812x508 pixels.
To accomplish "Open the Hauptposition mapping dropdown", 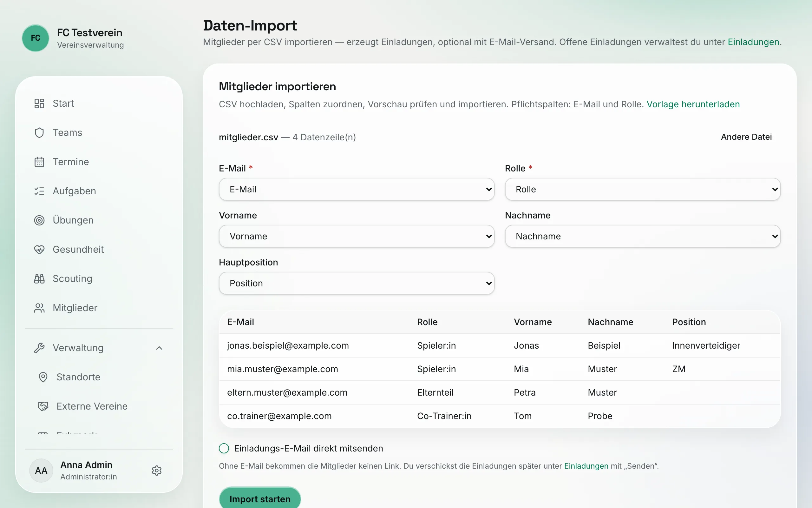I will pyautogui.click(x=357, y=283).
